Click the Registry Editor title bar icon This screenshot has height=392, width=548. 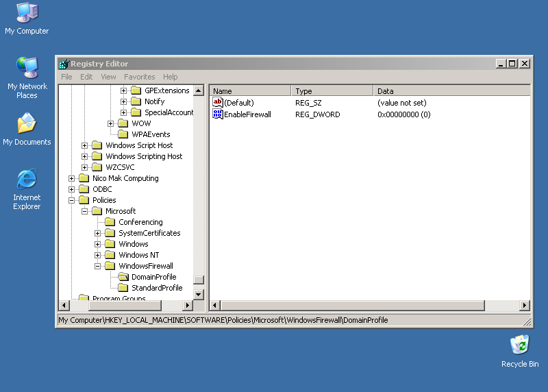(x=64, y=64)
